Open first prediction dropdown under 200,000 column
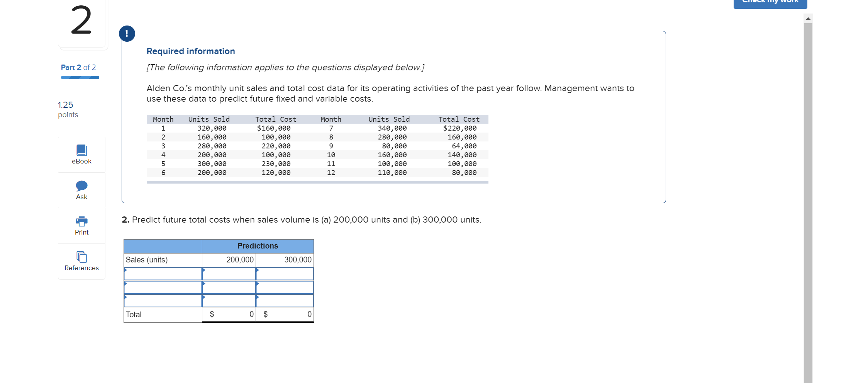Screen dimensions: 868x383 pos(229,274)
